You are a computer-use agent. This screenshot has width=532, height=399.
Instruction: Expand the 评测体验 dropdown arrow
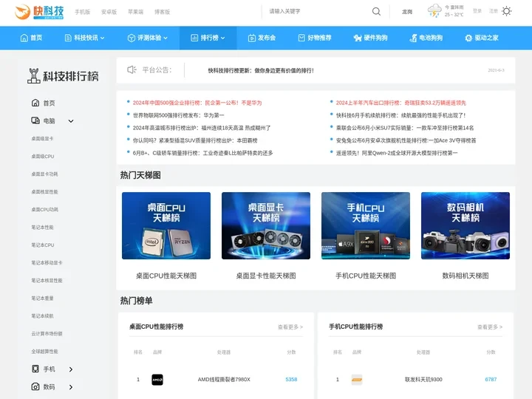[x=166, y=38]
